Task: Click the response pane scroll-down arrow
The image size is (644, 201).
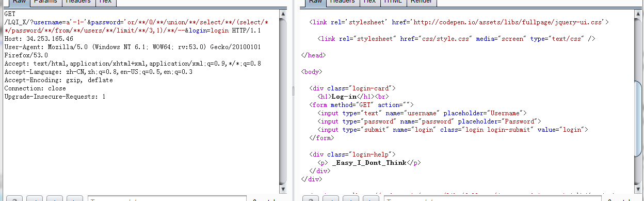Action: pos(638,189)
